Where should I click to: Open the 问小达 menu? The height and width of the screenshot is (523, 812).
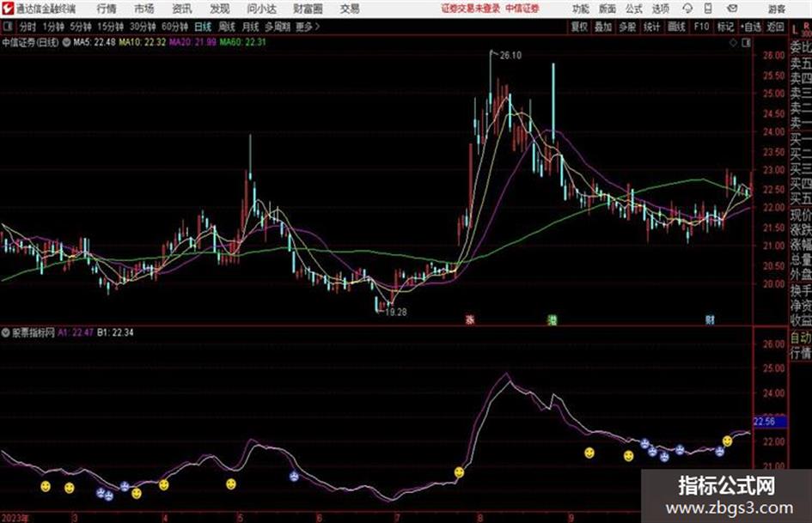pyautogui.click(x=262, y=9)
